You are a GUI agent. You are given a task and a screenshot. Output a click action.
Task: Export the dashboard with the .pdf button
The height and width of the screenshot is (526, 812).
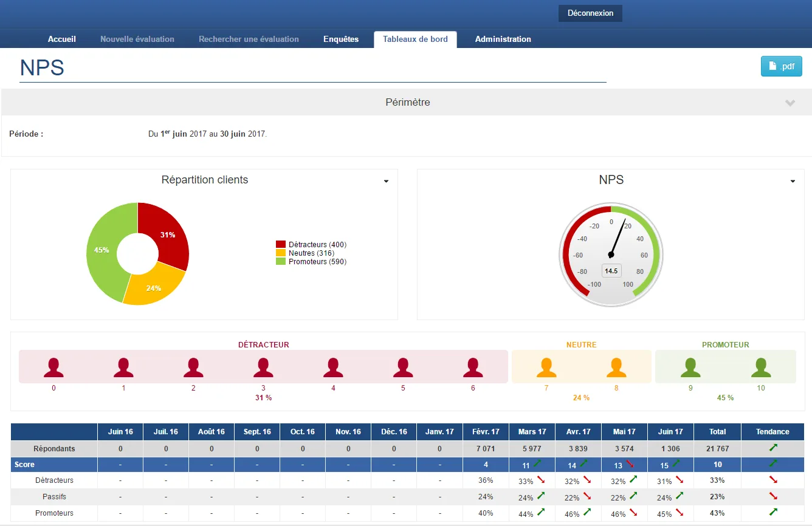point(782,66)
